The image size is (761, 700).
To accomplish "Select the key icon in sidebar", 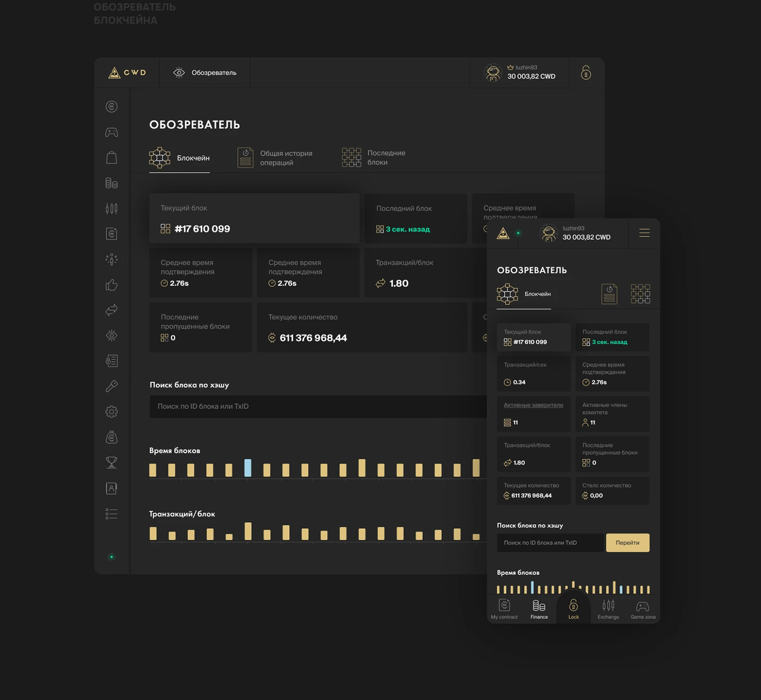I will [111, 386].
